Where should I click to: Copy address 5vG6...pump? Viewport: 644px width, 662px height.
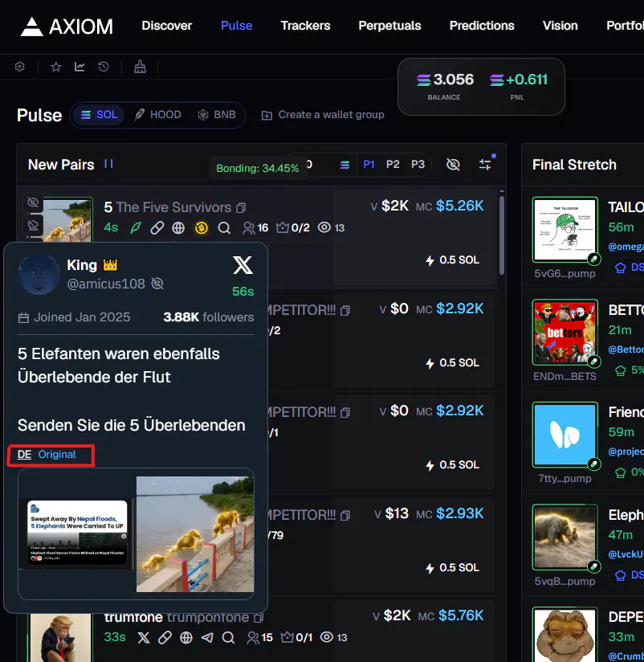tap(565, 274)
